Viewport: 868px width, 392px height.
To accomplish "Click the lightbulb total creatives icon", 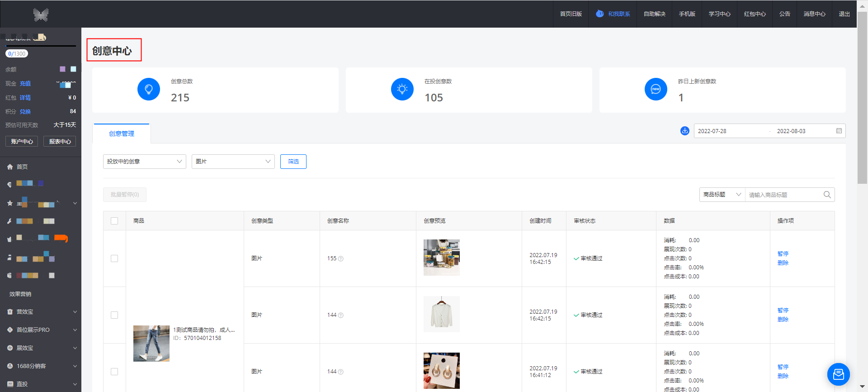I will pos(148,89).
